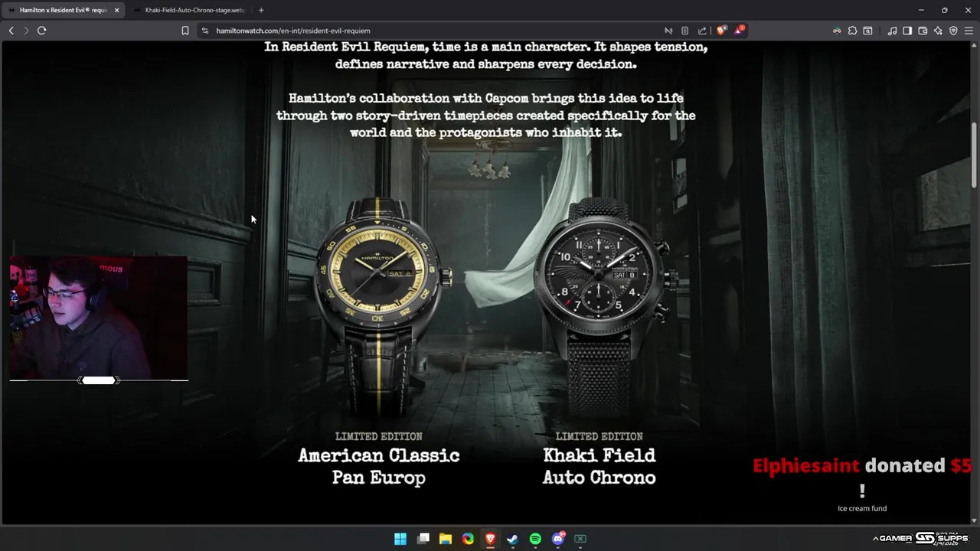Click 'LIMITED EDITION' above Khaki Field
The width and height of the screenshot is (980, 551).
[599, 436]
